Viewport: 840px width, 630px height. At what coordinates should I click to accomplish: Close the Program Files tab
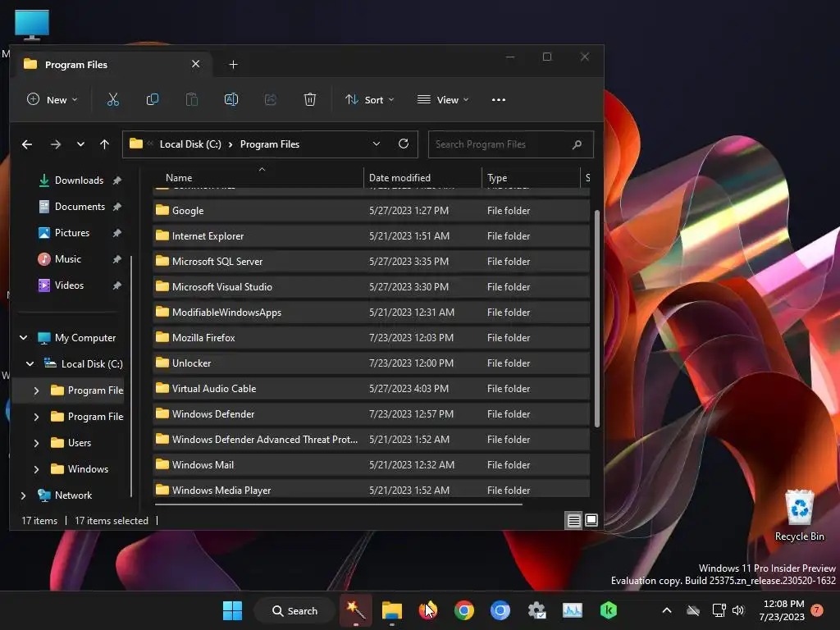195,64
